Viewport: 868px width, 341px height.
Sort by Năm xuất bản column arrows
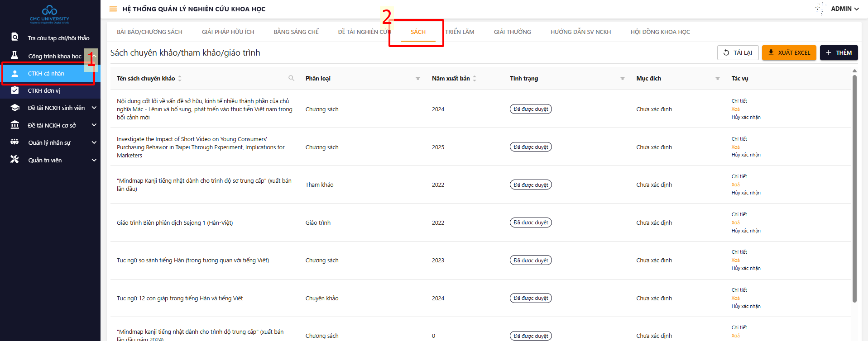point(475,79)
